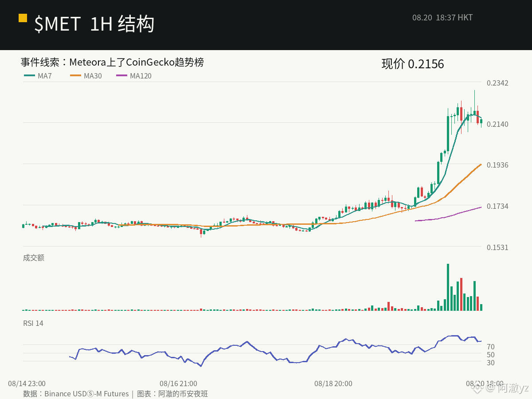The width and height of the screenshot is (532, 399).
Task: Click the Meteora CoinGecko event clue text
Action: [112, 62]
